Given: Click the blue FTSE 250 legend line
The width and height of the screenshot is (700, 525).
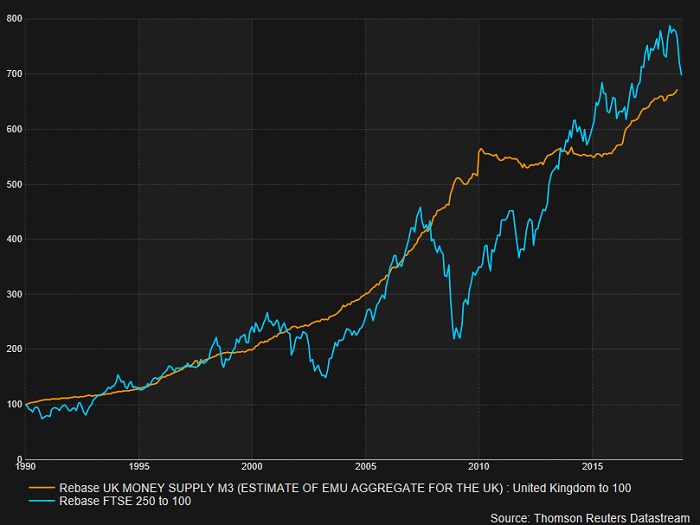Looking at the screenshot, I should click(x=42, y=501).
